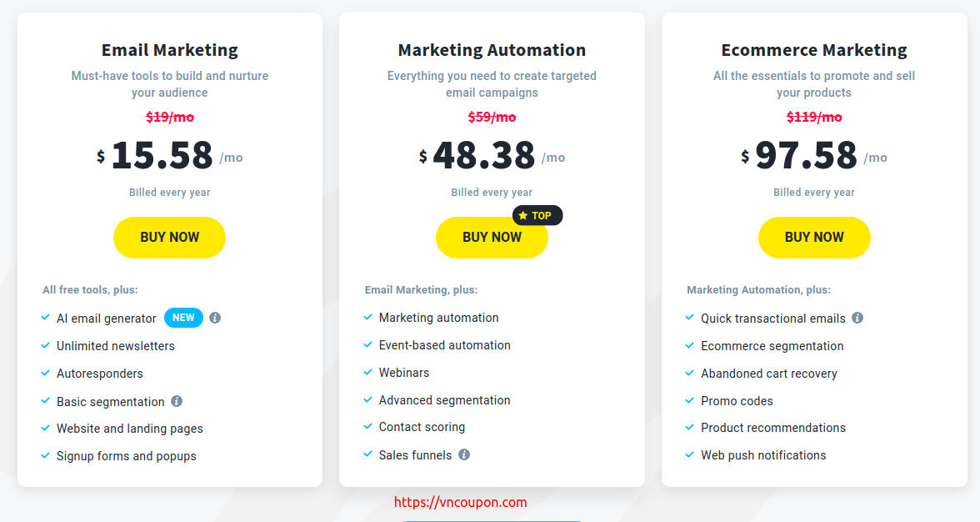Image resolution: width=980 pixels, height=522 pixels.
Task: Buy the Ecommerce Marketing plan
Action: coord(813,238)
